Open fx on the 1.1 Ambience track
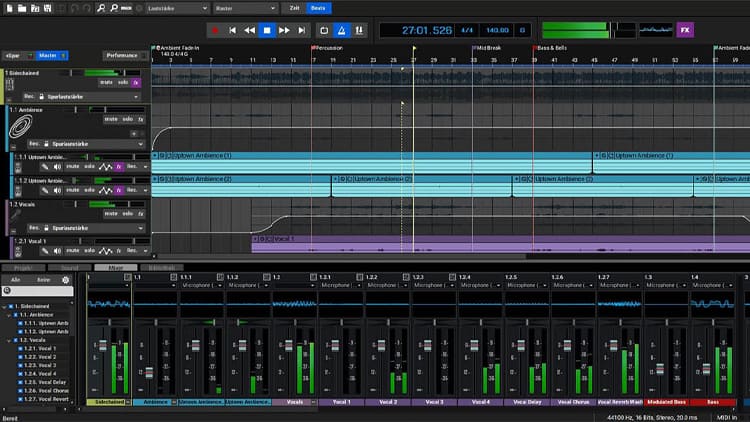The height and width of the screenshot is (422, 750). 141,119
